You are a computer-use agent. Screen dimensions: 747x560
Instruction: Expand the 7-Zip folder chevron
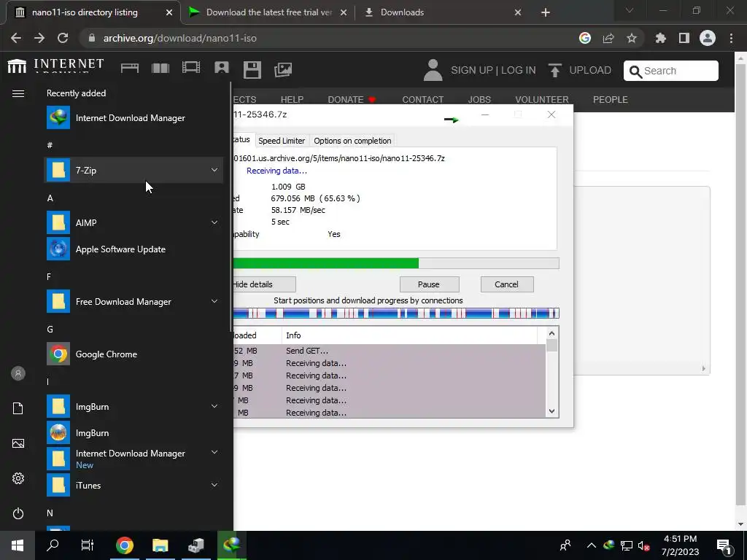(x=214, y=170)
